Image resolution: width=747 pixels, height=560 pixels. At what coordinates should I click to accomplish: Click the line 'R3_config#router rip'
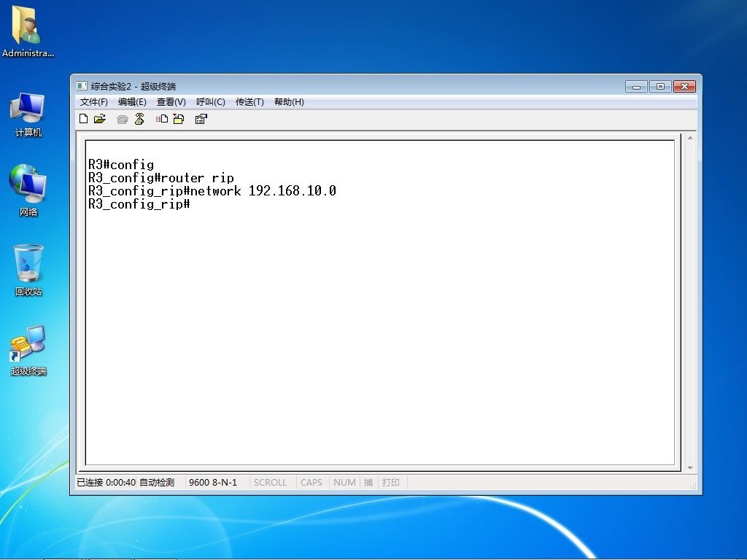[x=161, y=178]
